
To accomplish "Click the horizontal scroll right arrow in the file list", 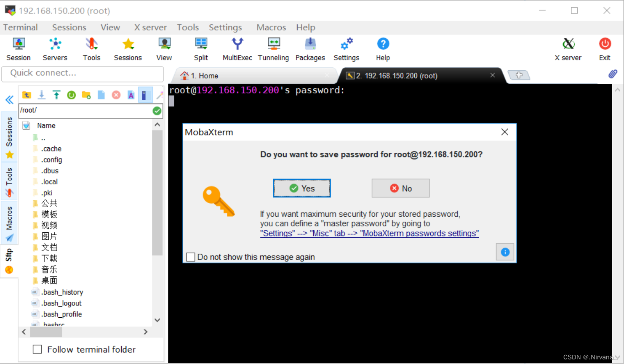I will click(x=146, y=332).
